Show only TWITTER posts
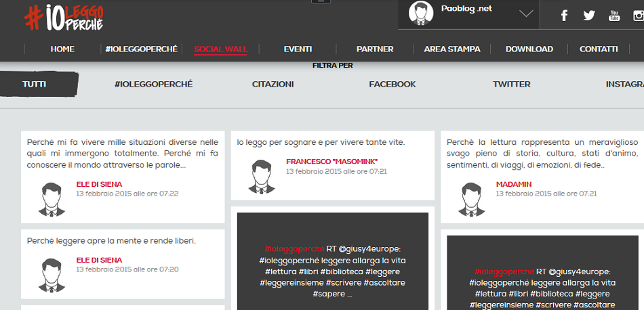The image size is (644, 310). [x=511, y=85]
